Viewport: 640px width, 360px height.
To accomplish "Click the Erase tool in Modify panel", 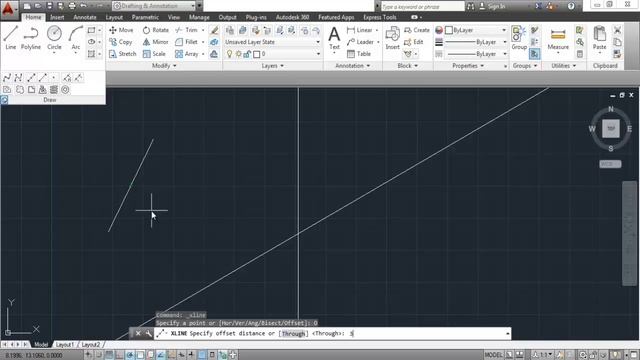I will pos(214,30).
